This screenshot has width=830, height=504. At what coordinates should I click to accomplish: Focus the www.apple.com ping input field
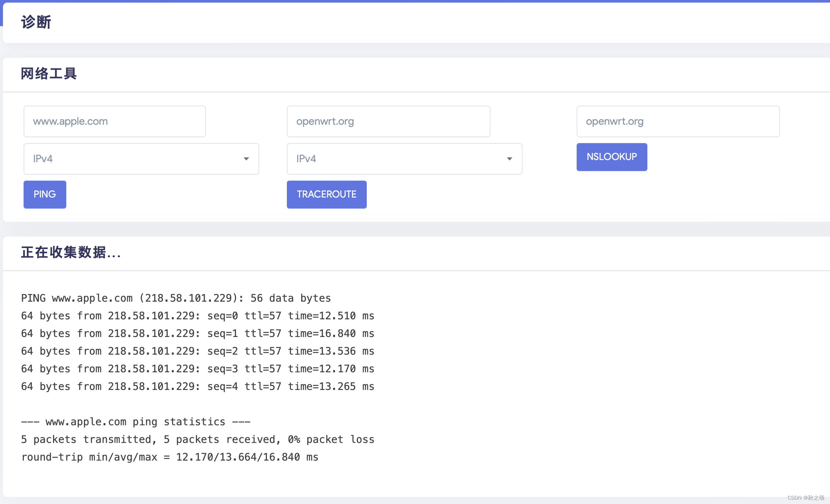point(114,121)
